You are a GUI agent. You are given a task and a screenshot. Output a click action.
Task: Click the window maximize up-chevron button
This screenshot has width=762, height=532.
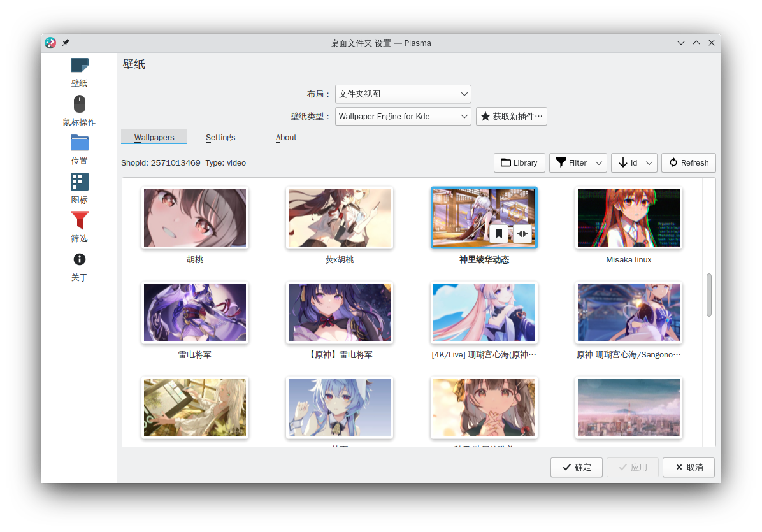(x=696, y=43)
